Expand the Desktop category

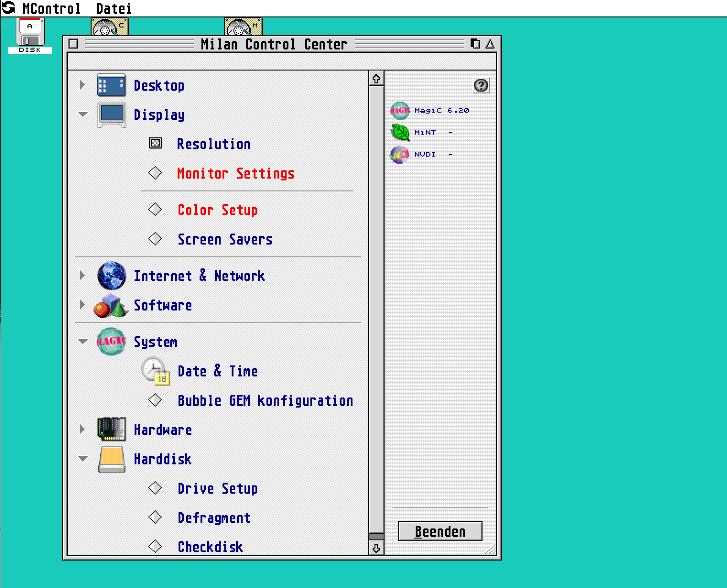click(x=82, y=85)
